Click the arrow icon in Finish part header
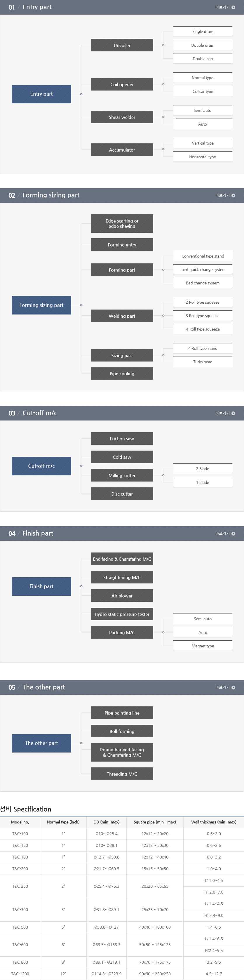Image resolution: width=244 pixels, height=980 pixels. point(233,534)
